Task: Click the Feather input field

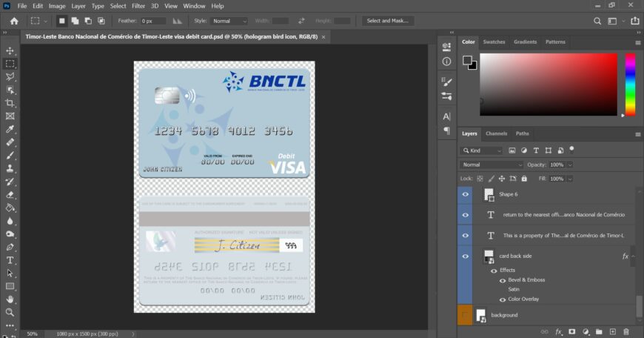Action: point(153,21)
